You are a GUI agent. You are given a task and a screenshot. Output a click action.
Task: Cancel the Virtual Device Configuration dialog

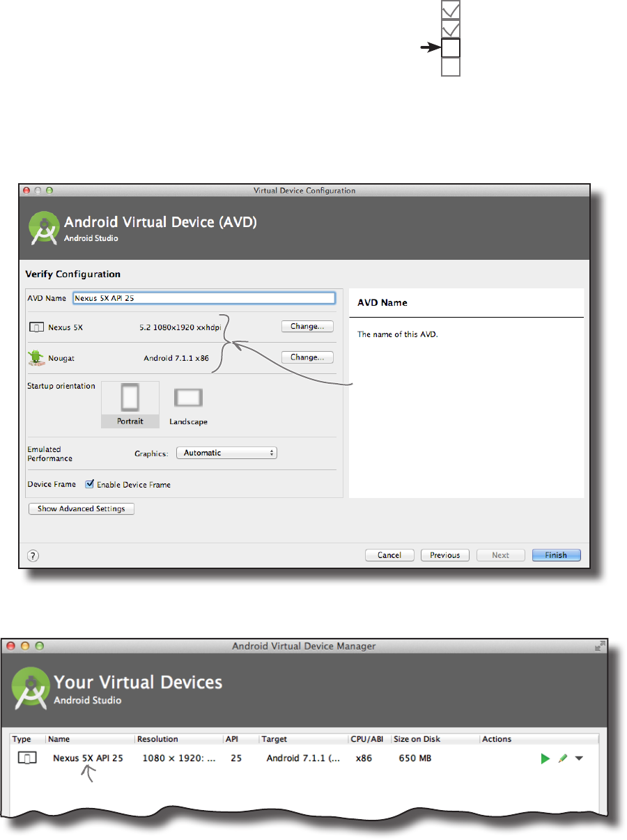(389, 555)
